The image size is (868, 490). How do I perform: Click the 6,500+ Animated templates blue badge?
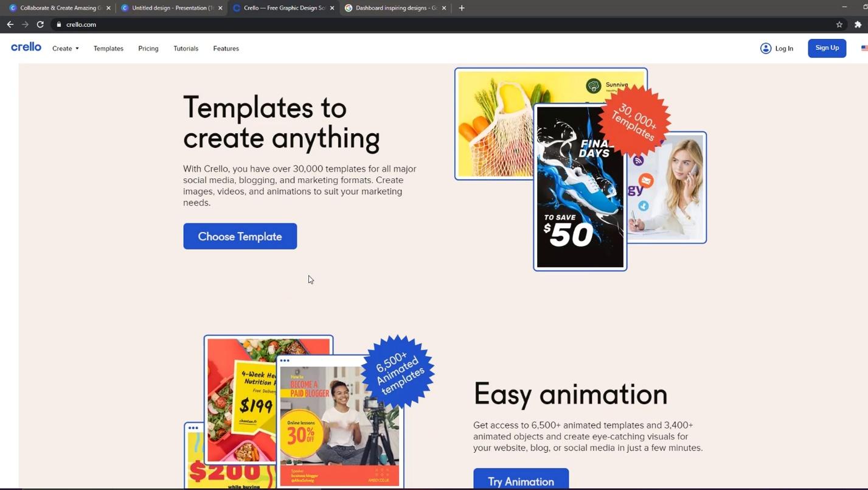click(x=398, y=371)
